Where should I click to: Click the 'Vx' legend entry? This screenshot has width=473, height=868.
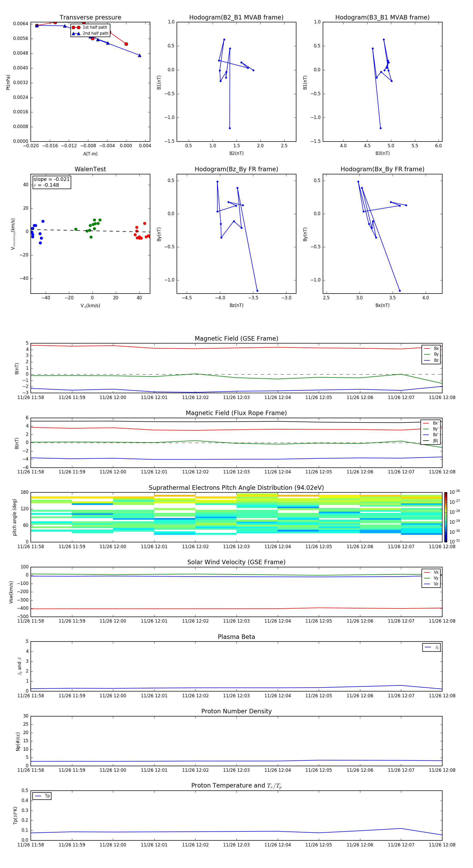click(431, 572)
